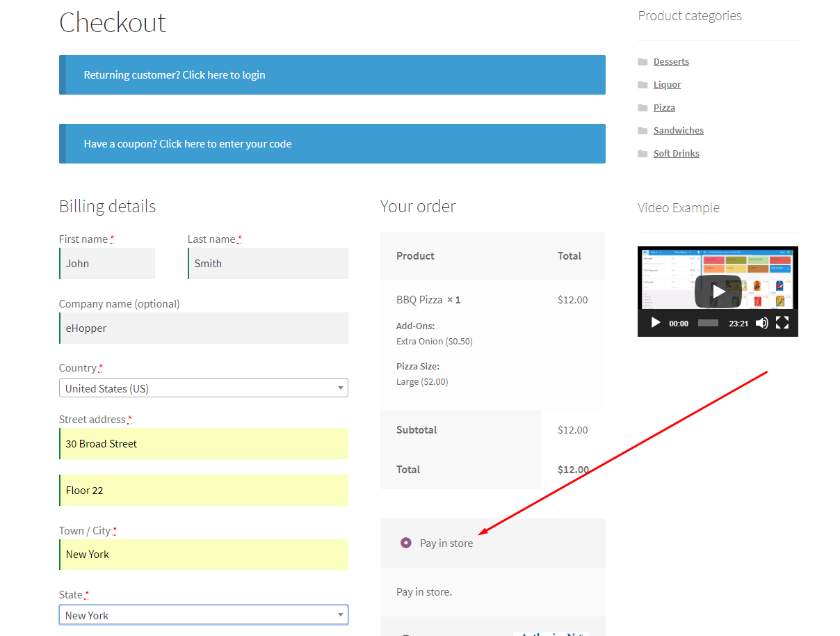Click the Pizza folder icon

643,108
